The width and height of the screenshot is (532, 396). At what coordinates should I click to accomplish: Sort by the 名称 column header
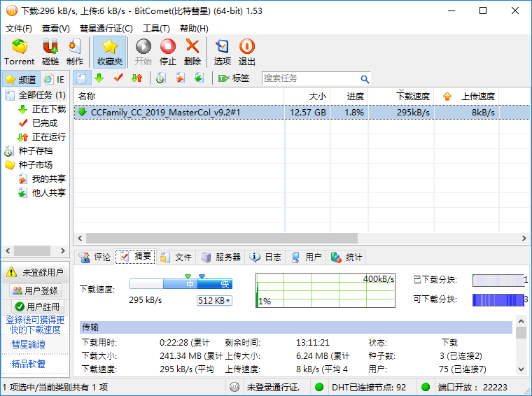[178, 97]
